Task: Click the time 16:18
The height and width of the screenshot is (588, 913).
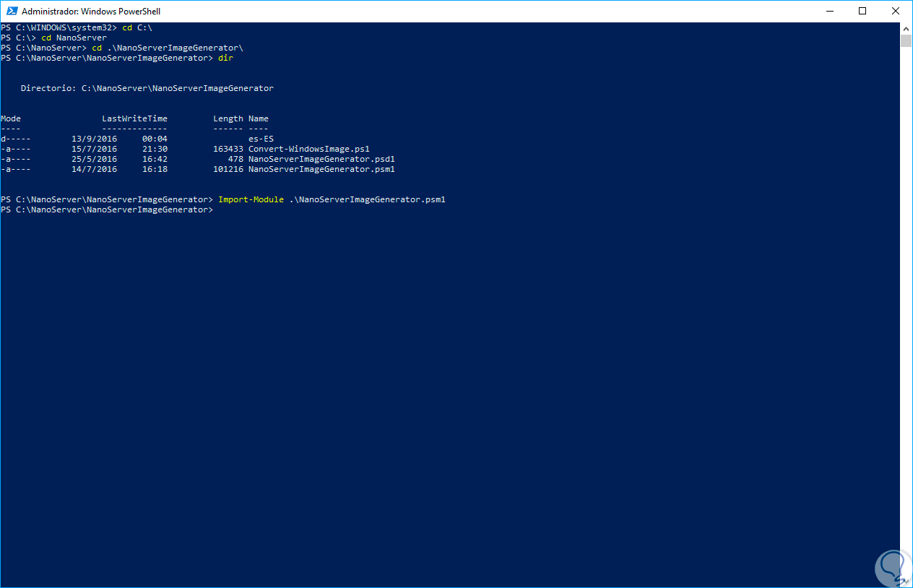Action: click(x=155, y=169)
